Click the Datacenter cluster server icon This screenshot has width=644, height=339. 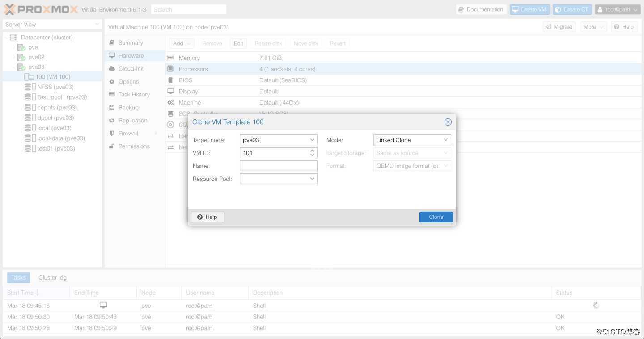point(13,38)
